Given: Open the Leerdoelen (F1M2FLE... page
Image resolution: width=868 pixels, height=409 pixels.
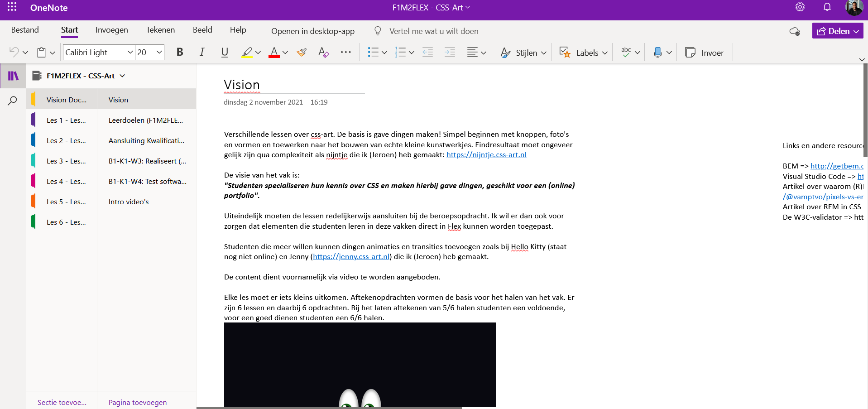Looking at the screenshot, I should [x=147, y=120].
